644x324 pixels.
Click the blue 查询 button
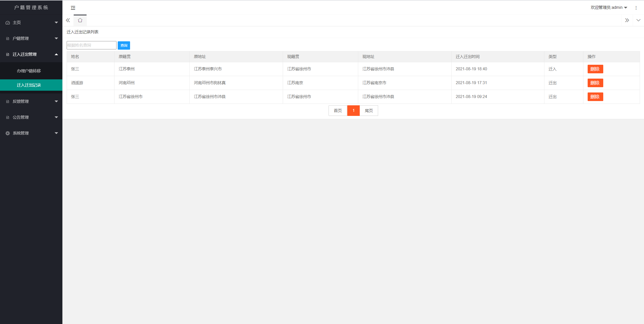(124, 45)
